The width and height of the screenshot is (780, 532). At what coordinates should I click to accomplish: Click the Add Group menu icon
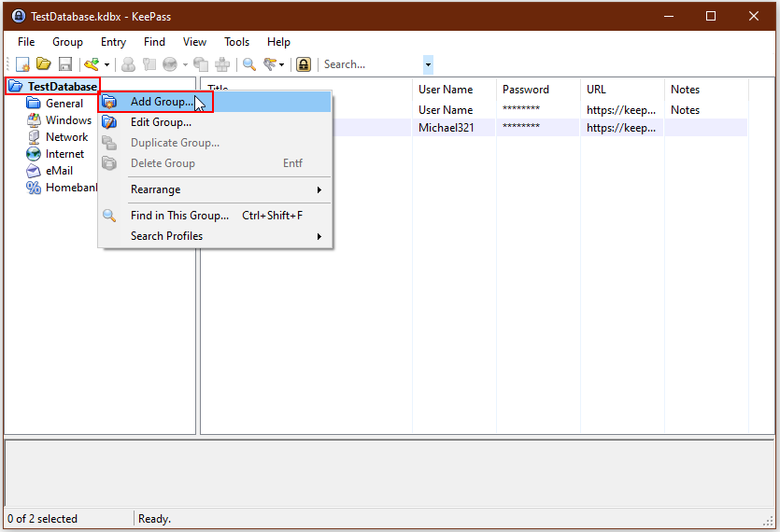point(109,102)
